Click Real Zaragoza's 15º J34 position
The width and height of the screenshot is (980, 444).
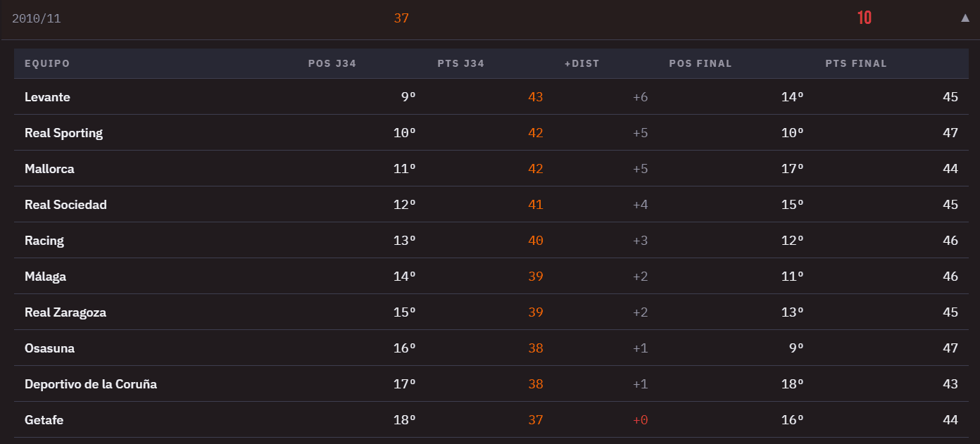coord(405,312)
